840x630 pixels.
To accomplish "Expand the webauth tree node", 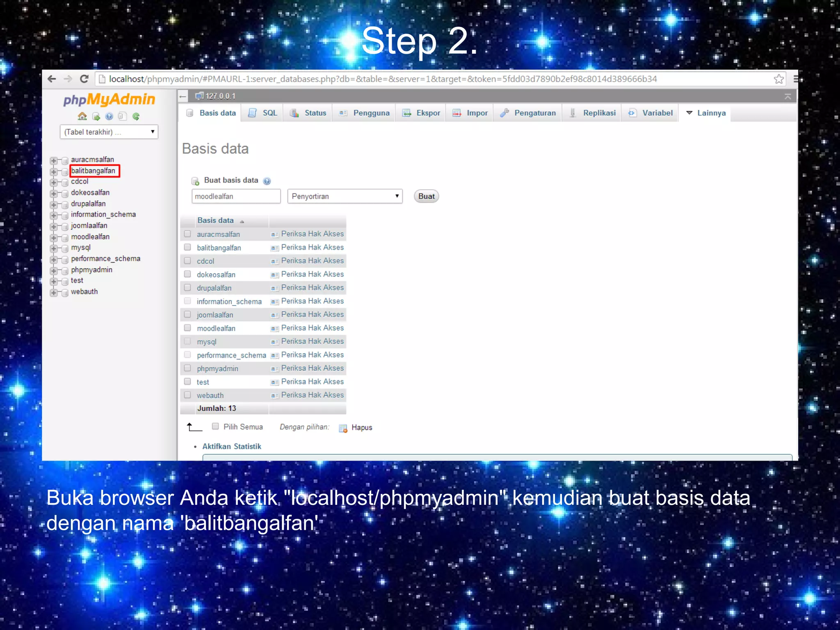I will coord(54,292).
